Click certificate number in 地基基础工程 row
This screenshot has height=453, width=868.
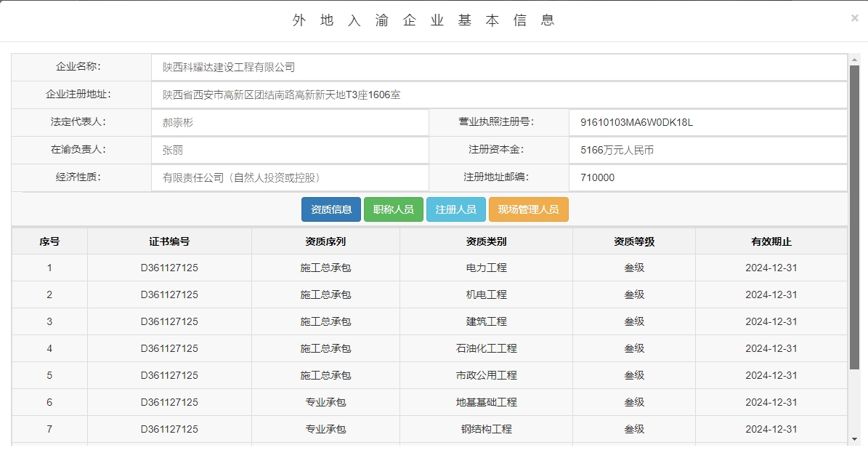(169, 402)
